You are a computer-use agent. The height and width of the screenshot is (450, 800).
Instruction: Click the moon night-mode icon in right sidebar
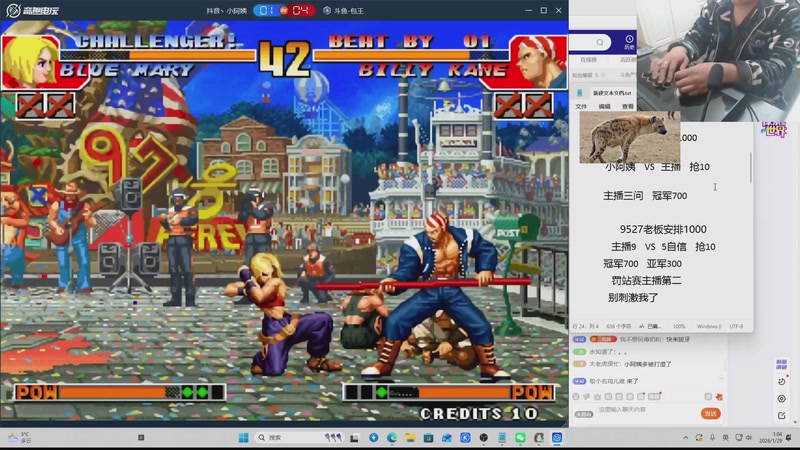point(781,382)
